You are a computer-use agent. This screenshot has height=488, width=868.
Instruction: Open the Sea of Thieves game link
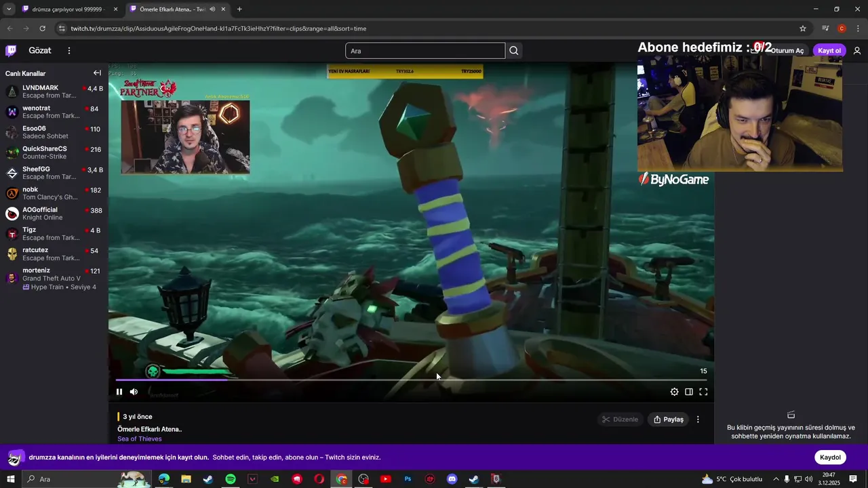pyautogui.click(x=140, y=439)
